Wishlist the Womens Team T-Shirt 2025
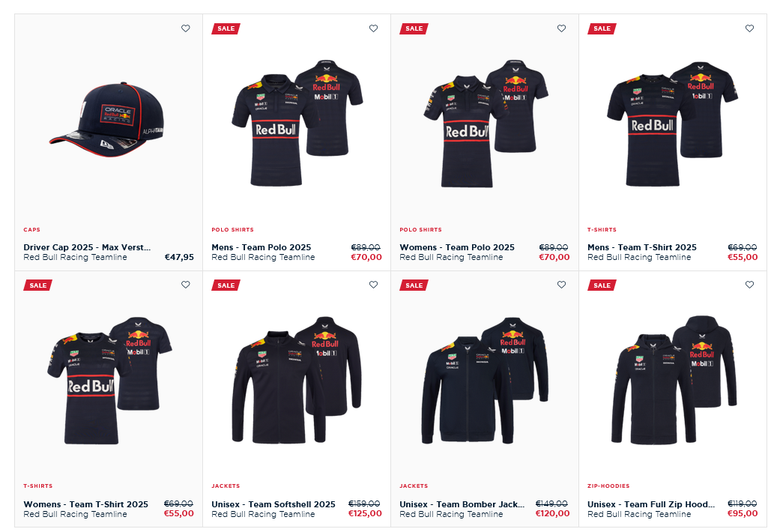Image resolution: width=774 pixels, height=532 pixels. tap(186, 285)
